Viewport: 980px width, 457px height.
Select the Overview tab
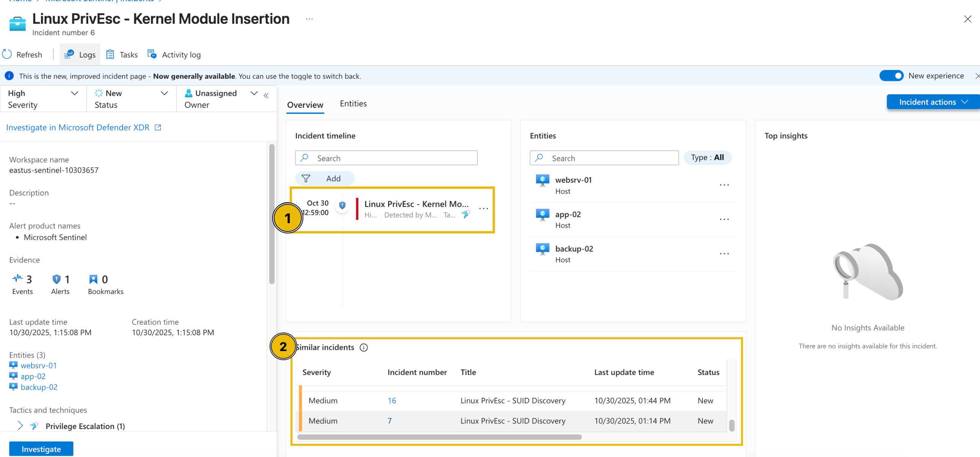pos(305,104)
